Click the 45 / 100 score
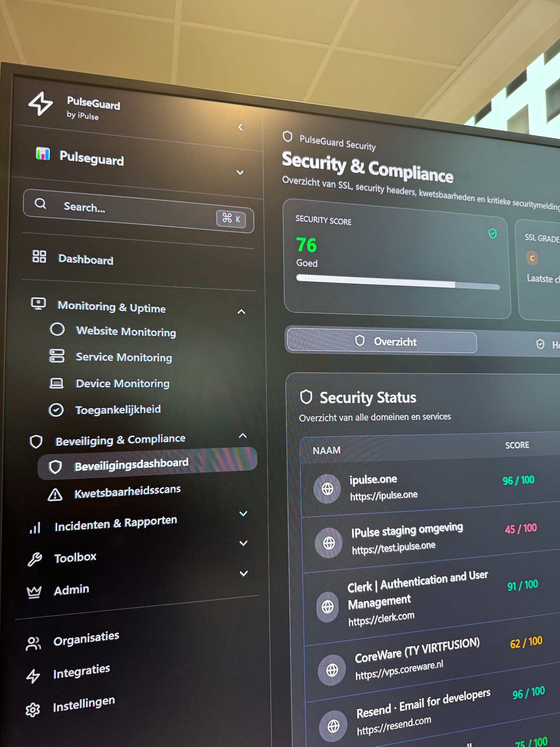The height and width of the screenshot is (747, 560). (x=521, y=528)
